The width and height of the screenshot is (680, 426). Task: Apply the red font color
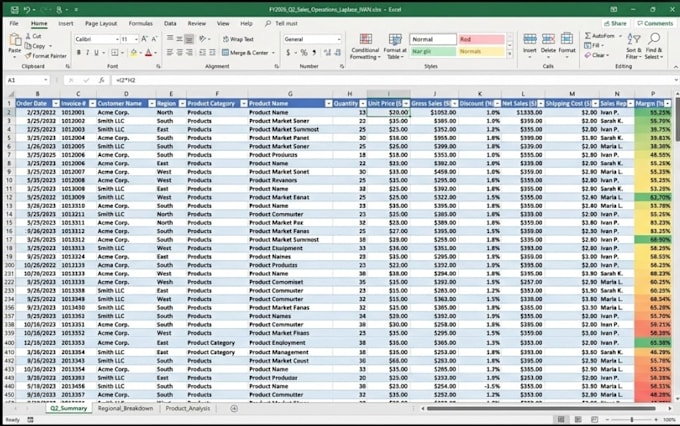pyautogui.click(x=149, y=53)
